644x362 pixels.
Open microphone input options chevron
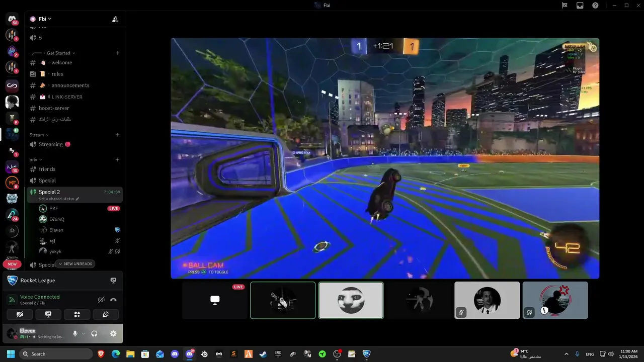(x=83, y=333)
